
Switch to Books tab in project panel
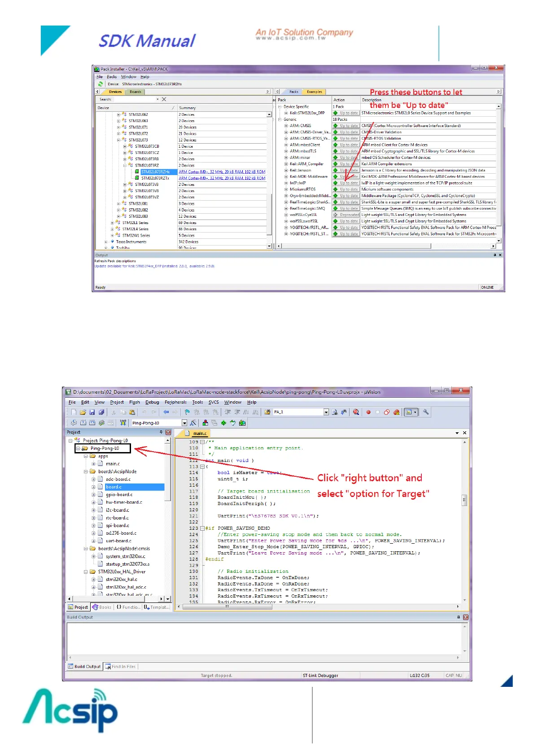[x=102, y=607]
